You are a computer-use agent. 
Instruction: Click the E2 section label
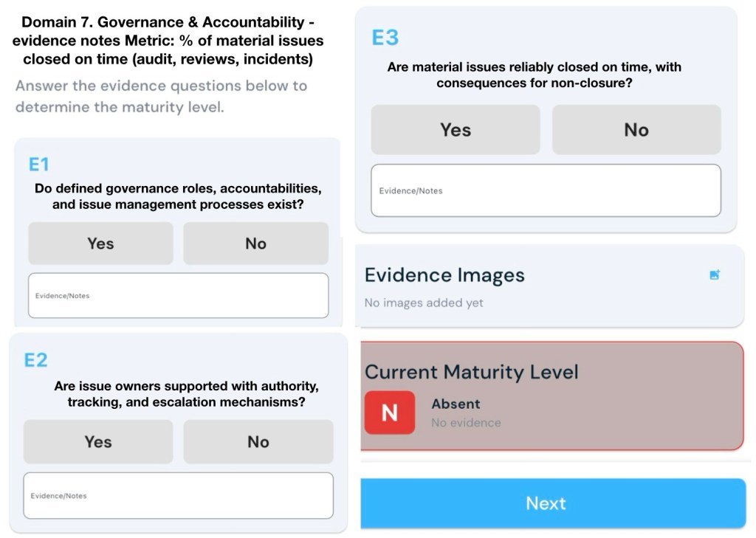(x=35, y=359)
